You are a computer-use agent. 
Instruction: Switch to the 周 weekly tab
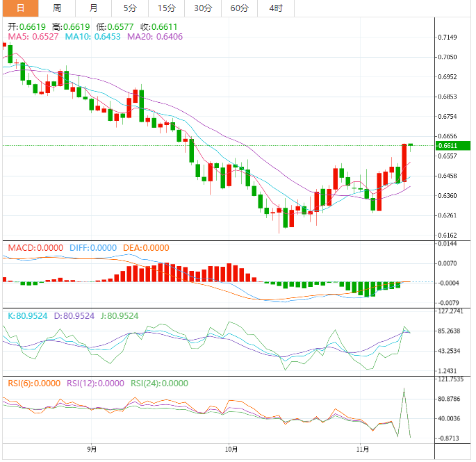(57, 8)
